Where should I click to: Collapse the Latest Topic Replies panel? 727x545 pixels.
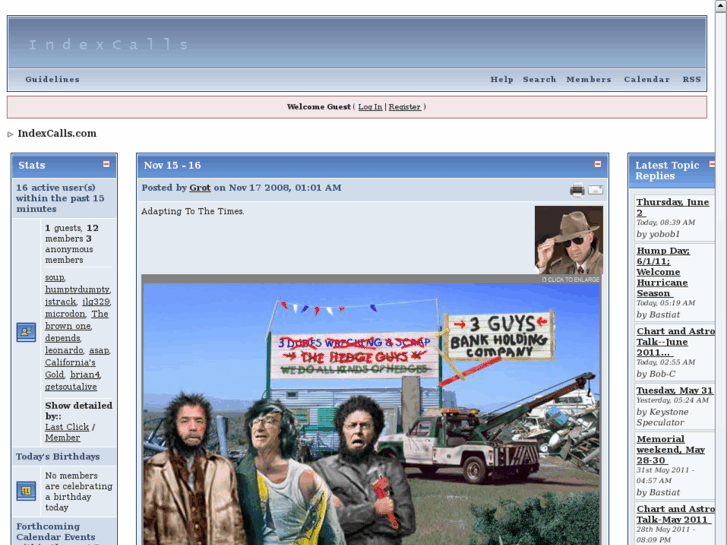712,164
